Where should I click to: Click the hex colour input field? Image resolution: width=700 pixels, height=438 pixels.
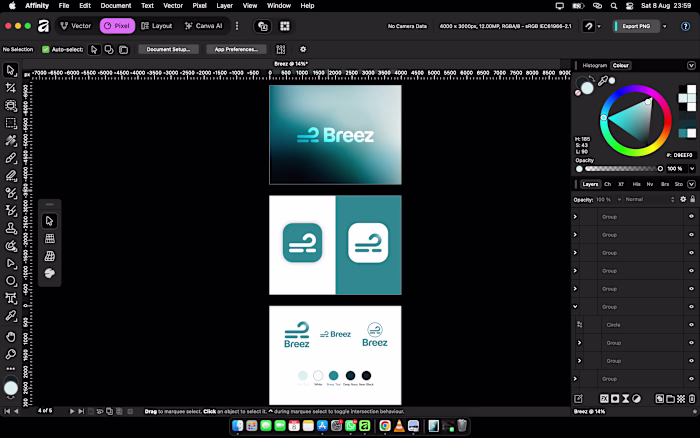(683, 155)
